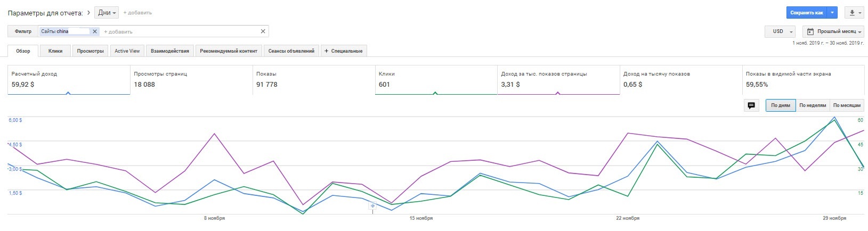Clear all filters with the right X

263,31
